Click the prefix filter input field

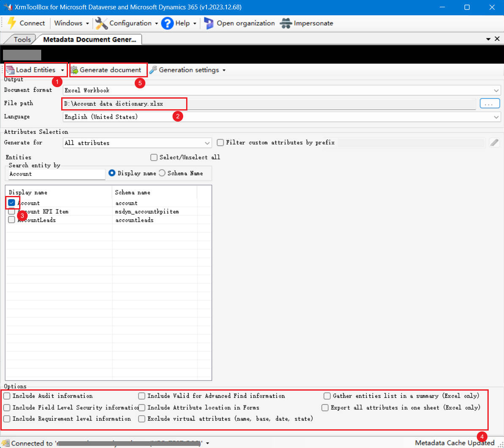tap(411, 142)
